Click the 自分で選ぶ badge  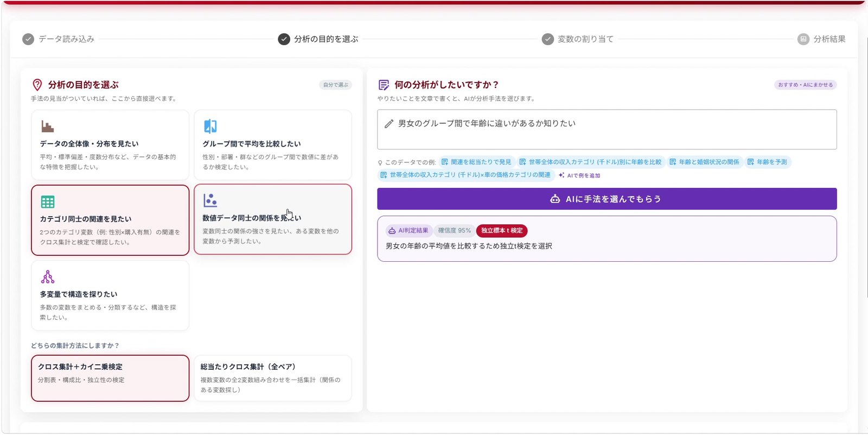[x=336, y=85]
